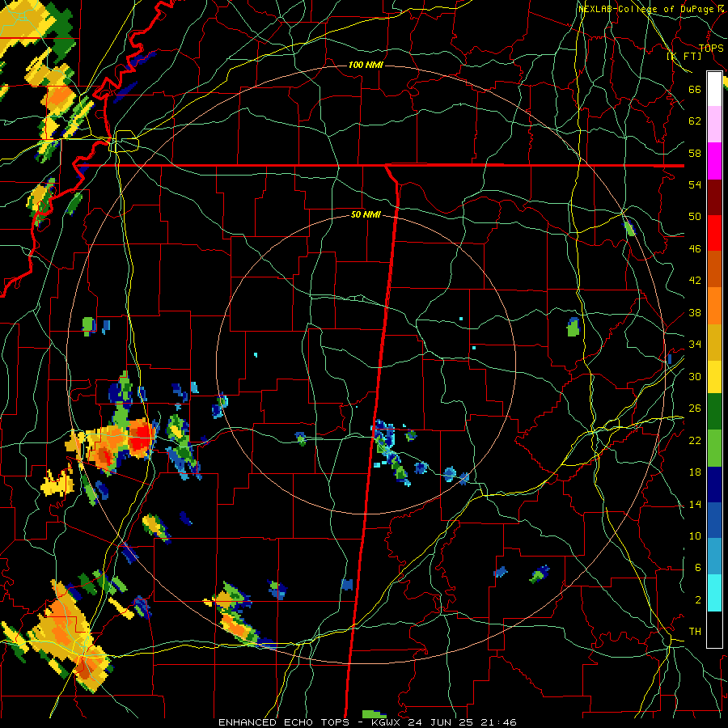
Task: Select the dark red 54 kft legend color
Action: [714, 197]
